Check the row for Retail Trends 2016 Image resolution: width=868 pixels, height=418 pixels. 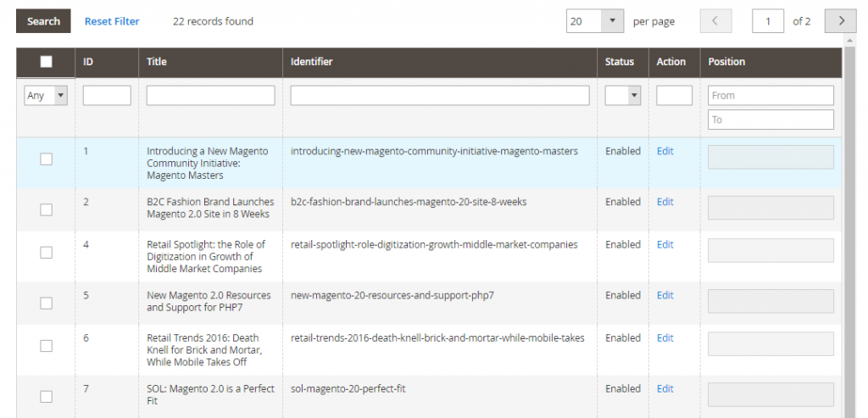coord(47,346)
